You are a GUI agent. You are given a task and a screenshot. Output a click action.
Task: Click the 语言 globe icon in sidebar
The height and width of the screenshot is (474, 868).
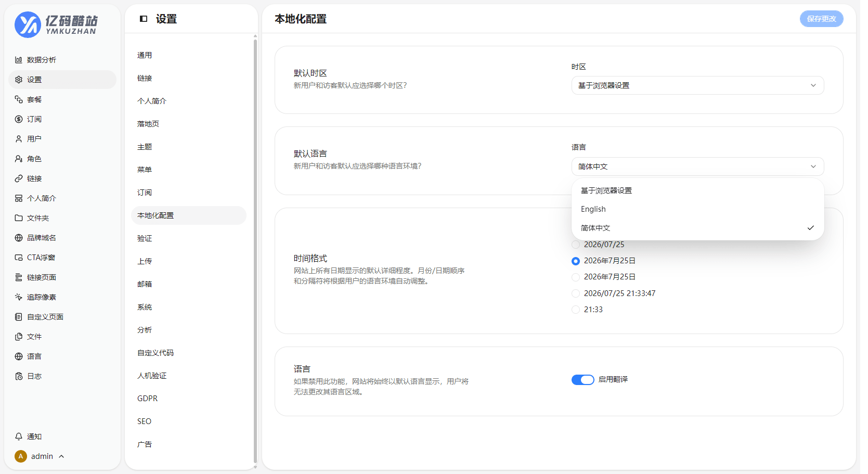(x=19, y=356)
